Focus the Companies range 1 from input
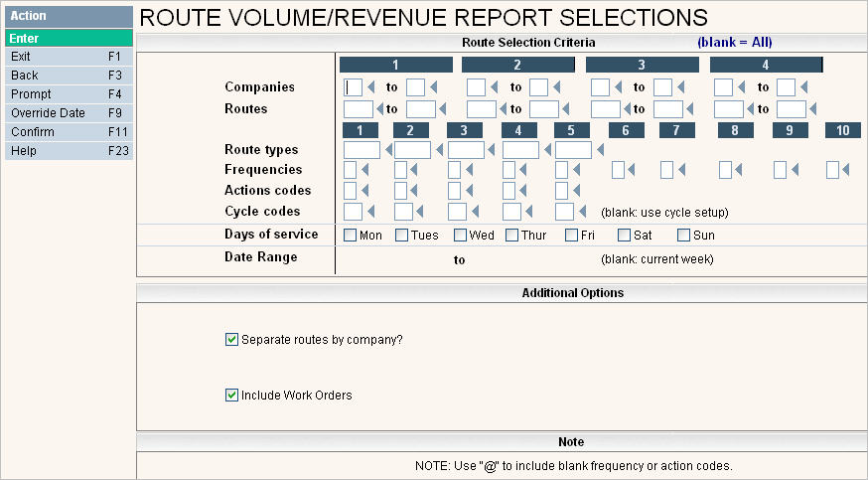Image resolution: width=868 pixels, height=480 pixels. point(354,86)
